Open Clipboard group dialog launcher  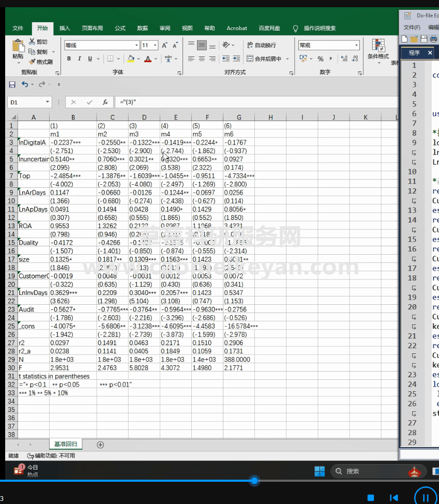coord(57,73)
